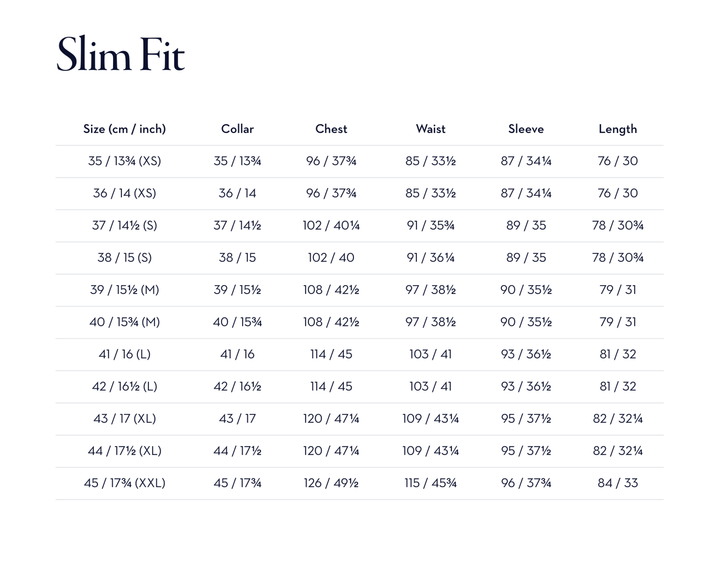Click the 37 / 14½ (S) size label

click(124, 225)
